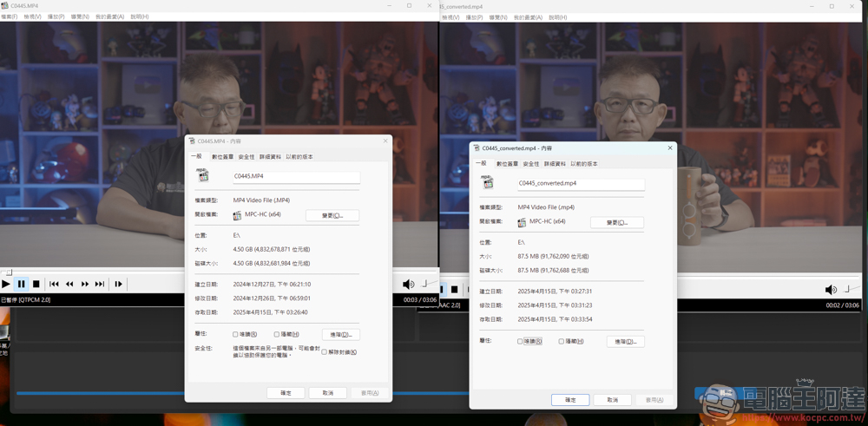Open 說明(H) menu in C0445_converted.mp4 player
The height and width of the screenshot is (426, 868).
click(x=558, y=17)
